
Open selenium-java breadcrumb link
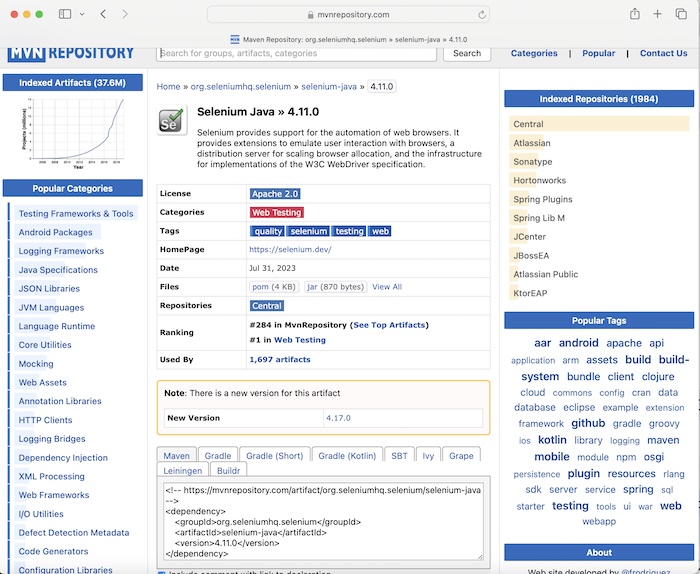click(329, 87)
